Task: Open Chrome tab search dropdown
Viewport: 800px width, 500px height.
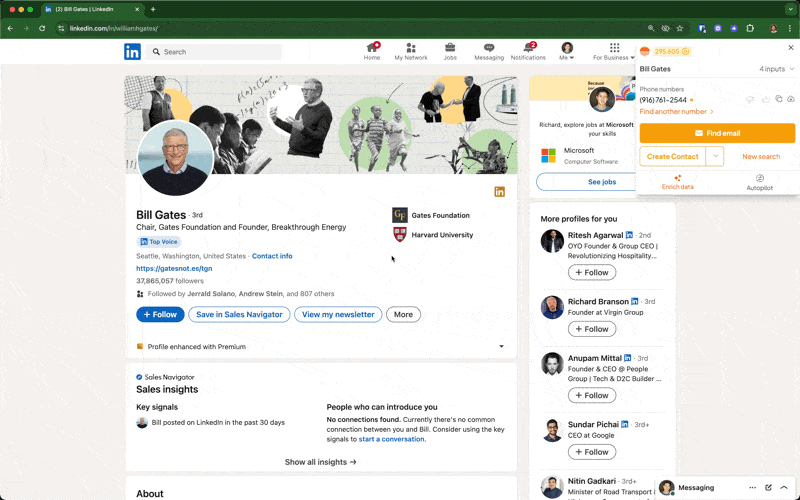Action: click(x=790, y=9)
